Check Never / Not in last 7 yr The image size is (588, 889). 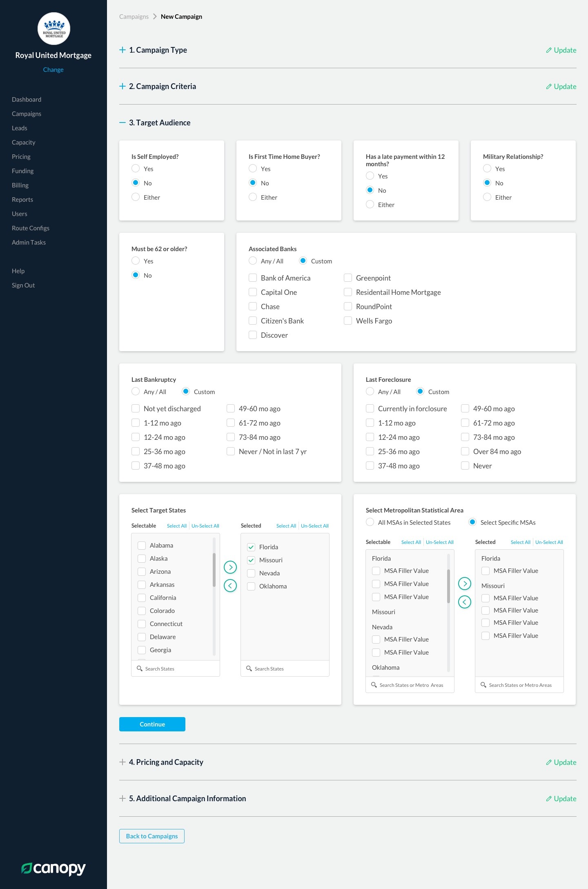231,451
